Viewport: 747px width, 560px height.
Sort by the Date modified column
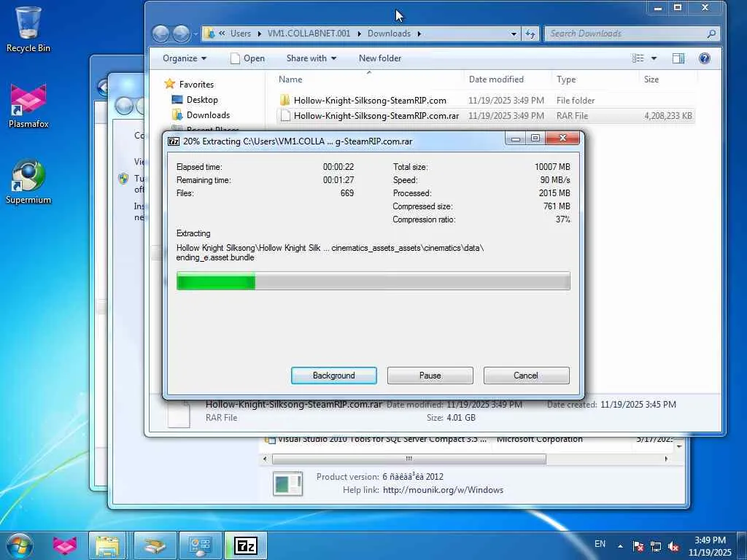pyautogui.click(x=507, y=79)
